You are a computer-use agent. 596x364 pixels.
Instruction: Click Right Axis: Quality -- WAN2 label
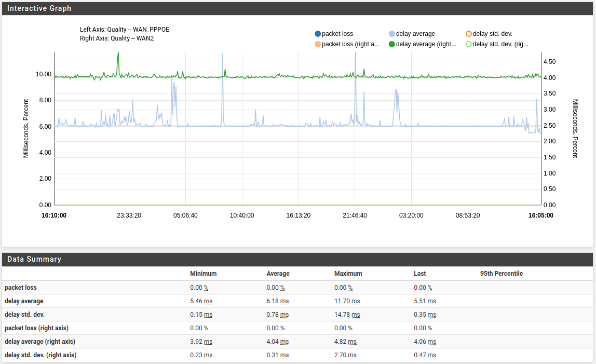coord(117,38)
